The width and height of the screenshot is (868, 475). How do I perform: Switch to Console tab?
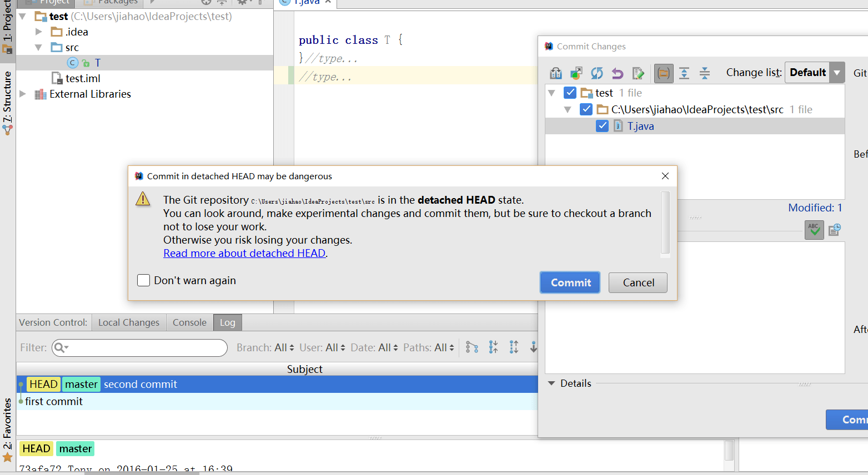pos(189,322)
